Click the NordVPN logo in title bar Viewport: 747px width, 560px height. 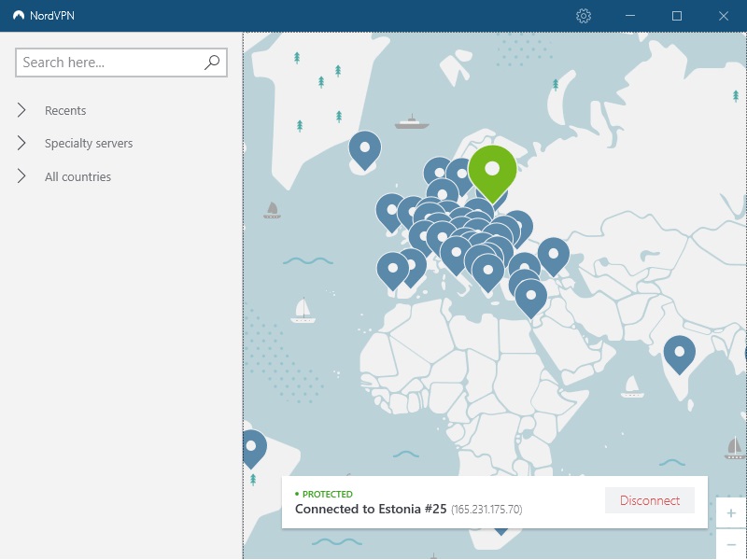tap(19, 15)
